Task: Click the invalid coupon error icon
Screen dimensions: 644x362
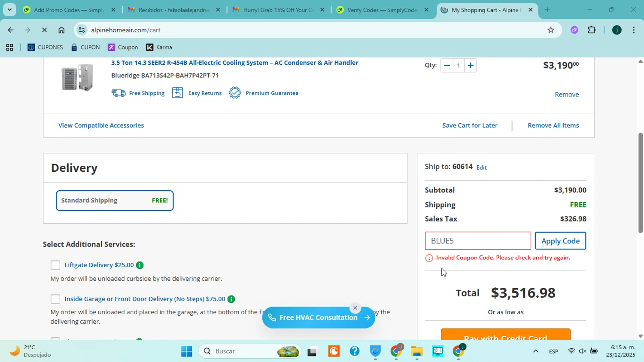Action: tap(429, 258)
